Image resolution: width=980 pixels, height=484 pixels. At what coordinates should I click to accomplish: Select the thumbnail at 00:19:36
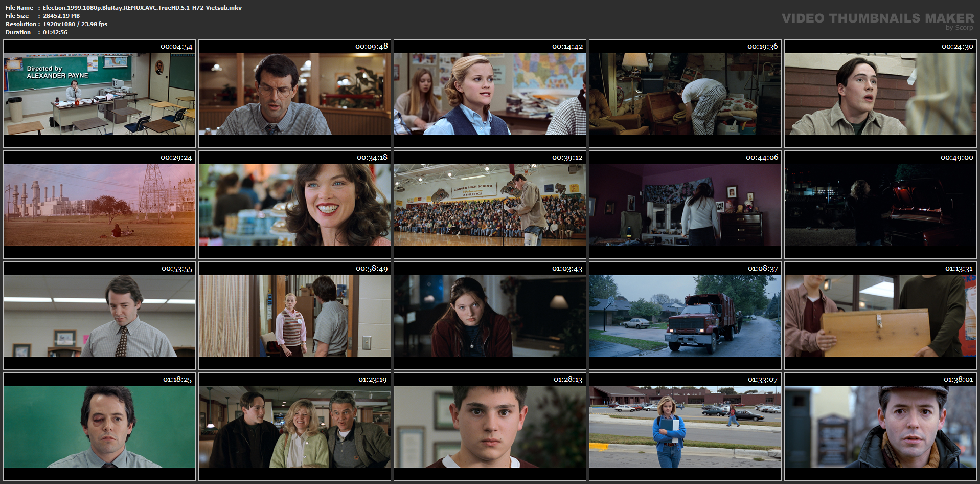pos(685,94)
